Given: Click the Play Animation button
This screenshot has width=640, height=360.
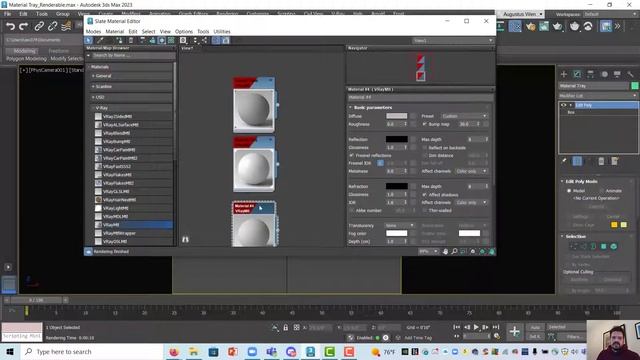Looking at the screenshot, I should pyautogui.click(x=476, y=327).
